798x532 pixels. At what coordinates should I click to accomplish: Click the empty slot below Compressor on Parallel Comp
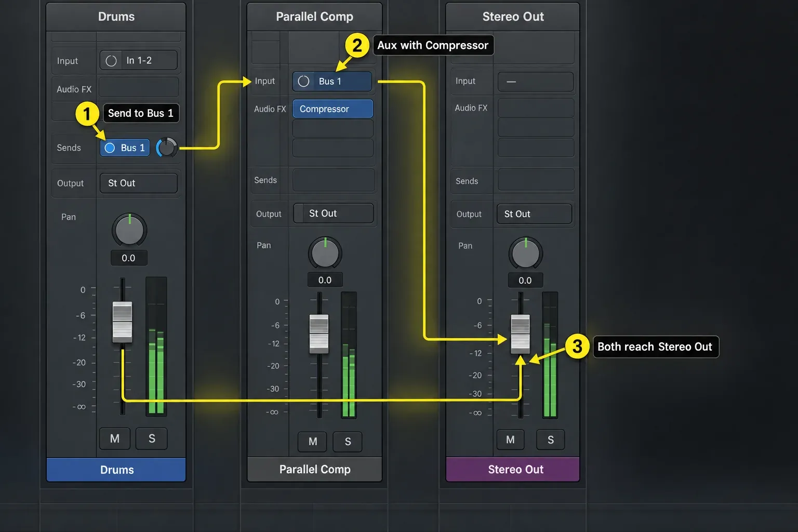tap(333, 128)
